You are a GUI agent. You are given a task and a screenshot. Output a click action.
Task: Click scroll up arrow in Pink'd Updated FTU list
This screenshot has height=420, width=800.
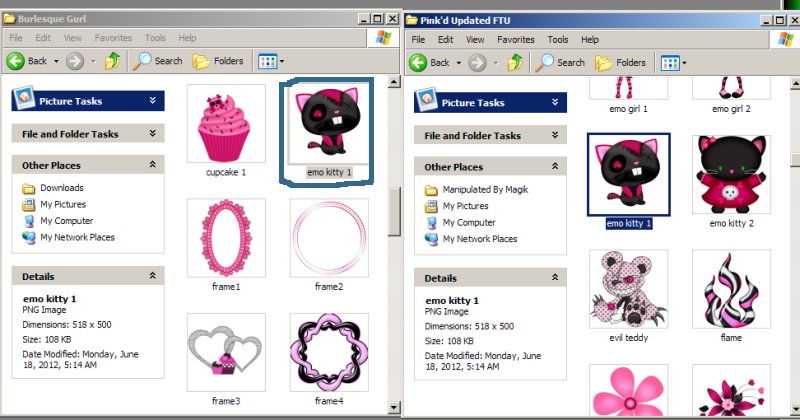(x=795, y=83)
